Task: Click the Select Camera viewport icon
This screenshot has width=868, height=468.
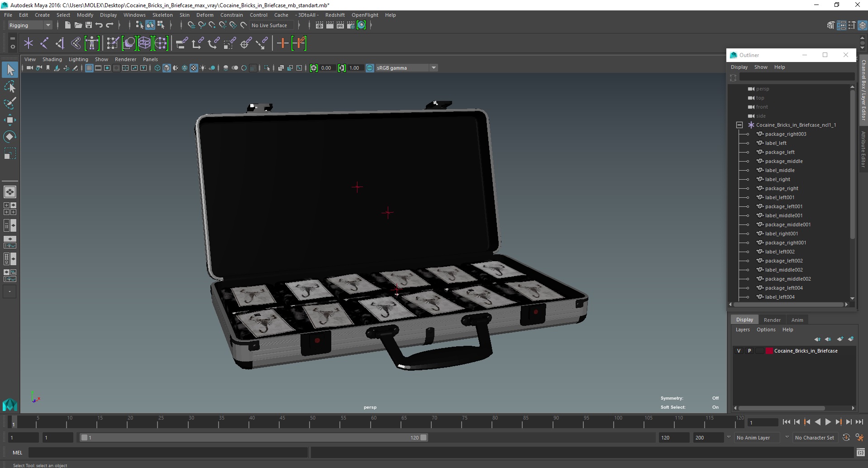Action: (30, 68)
